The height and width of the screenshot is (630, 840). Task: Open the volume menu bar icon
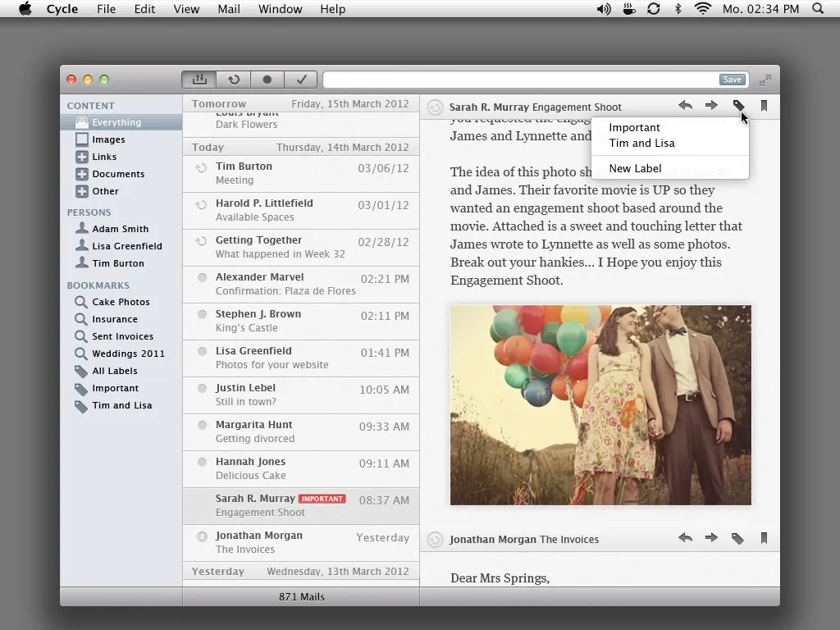coord(604,8)
